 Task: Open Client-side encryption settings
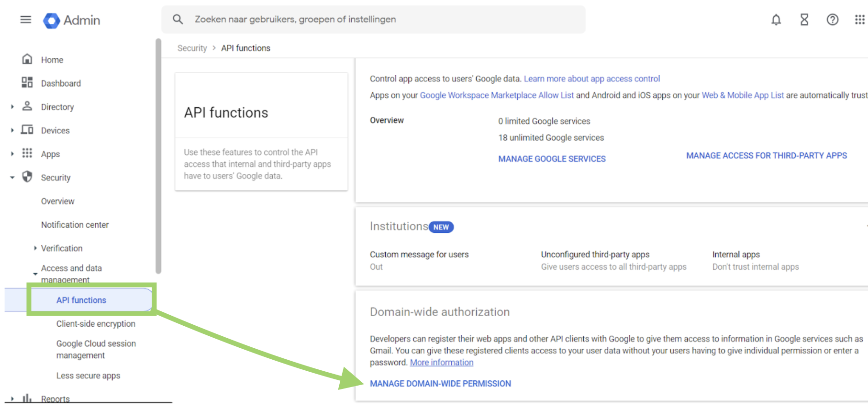click(96, 324)
